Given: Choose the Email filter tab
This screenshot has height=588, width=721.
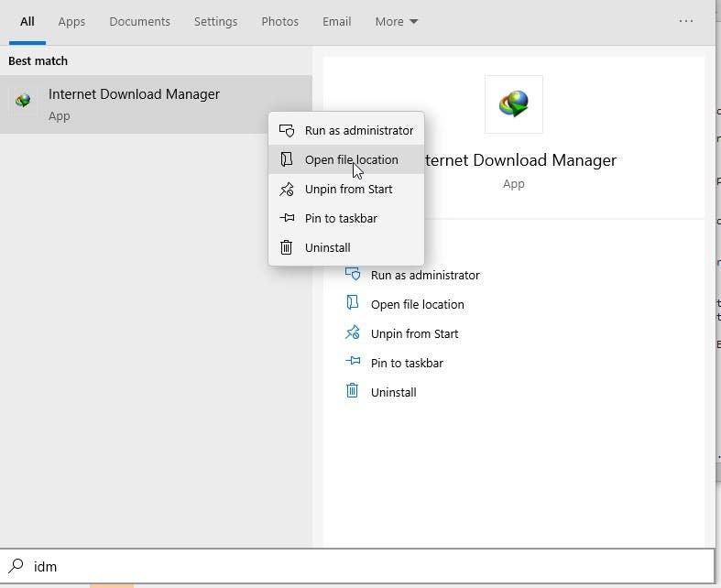Looking at the screenshot, I should pyautogui.click(x=336, y=21).
